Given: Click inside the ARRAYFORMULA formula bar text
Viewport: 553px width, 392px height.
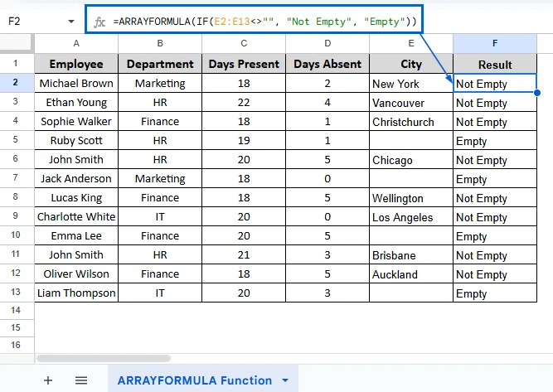Looking at the screenshot, I should tap(264, 22).
